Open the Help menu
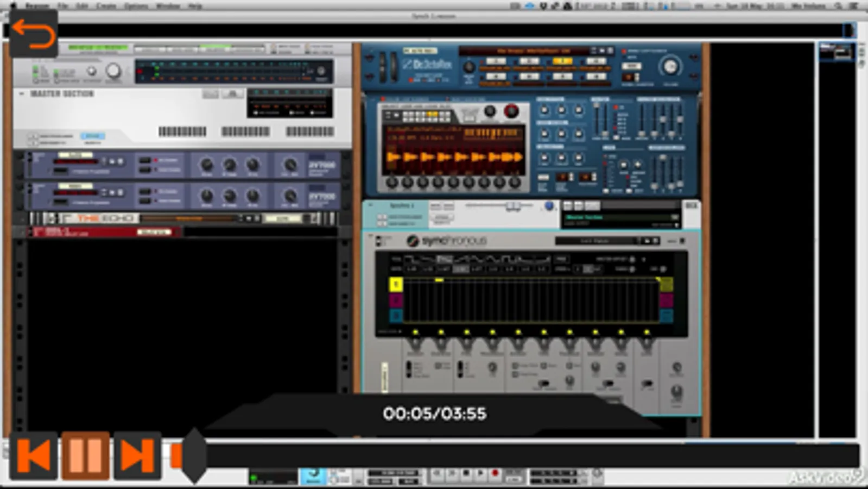 click(x=195, y=6)
